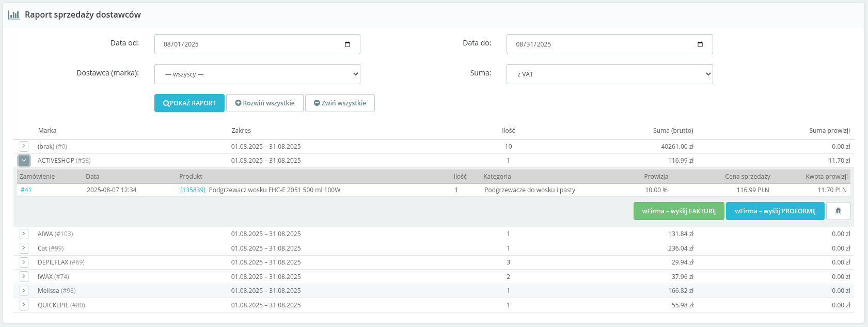Image resolution: width=868 pixels, height=327 pixels.
Task: Click the bar chart icon in report header
Action: click(x=14, y=15)
